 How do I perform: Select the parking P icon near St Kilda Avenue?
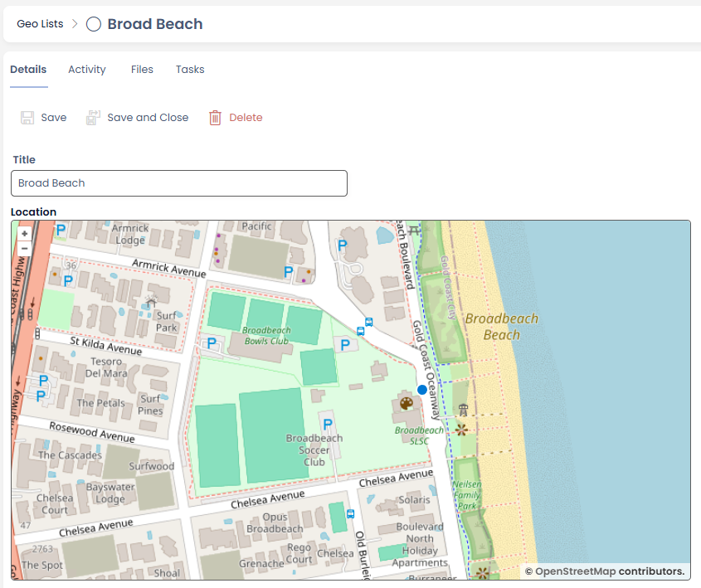pos(212,342)
